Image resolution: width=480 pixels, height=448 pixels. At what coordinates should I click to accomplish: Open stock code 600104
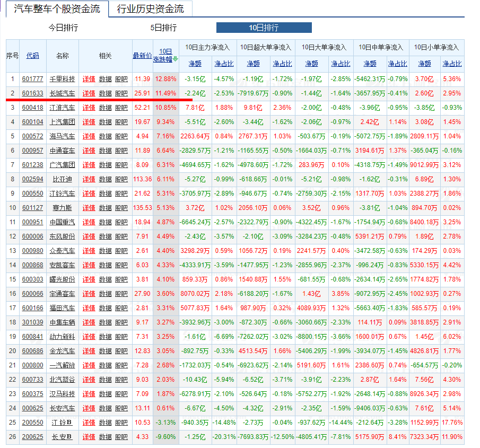pos(32,122)
